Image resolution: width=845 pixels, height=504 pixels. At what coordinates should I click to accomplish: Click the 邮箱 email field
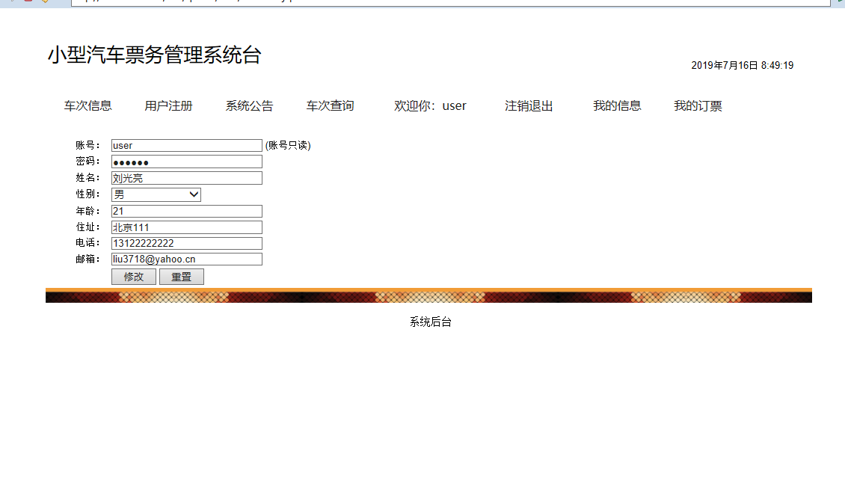[x=185, y=259]
